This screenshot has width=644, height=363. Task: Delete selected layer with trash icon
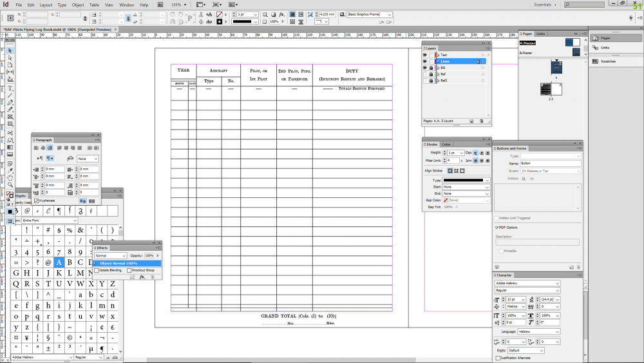point(480,121)
